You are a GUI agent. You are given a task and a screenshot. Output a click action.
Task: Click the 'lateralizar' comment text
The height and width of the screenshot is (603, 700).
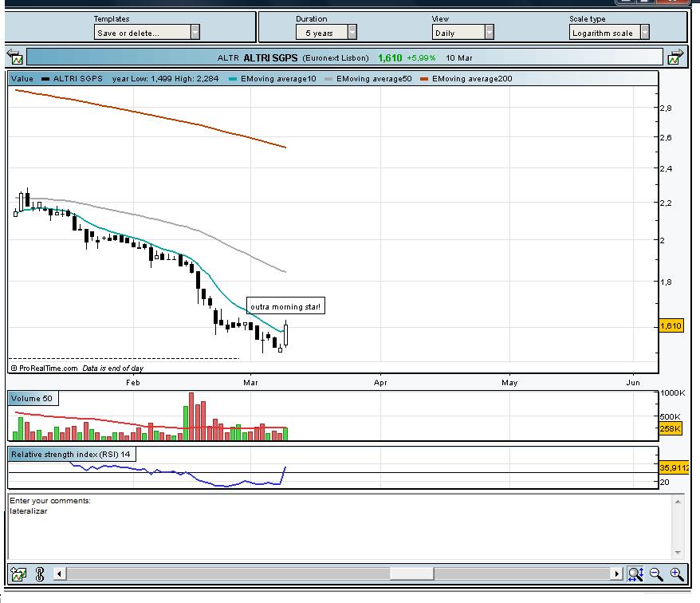pos(28,511)
